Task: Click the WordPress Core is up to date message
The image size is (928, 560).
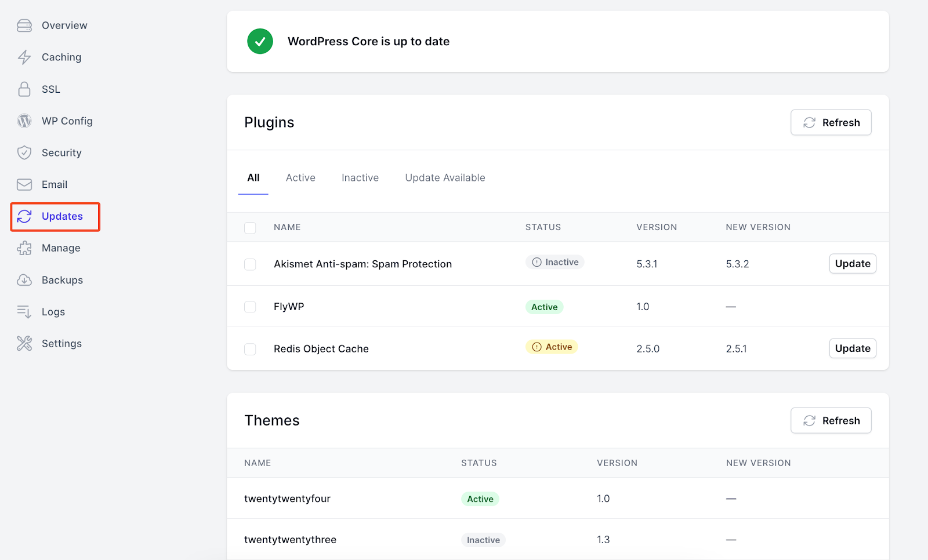Action: (x=368, y=42)
